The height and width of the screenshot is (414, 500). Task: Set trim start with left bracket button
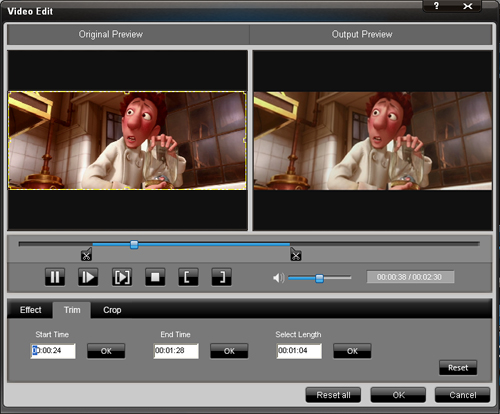[188, 277]
